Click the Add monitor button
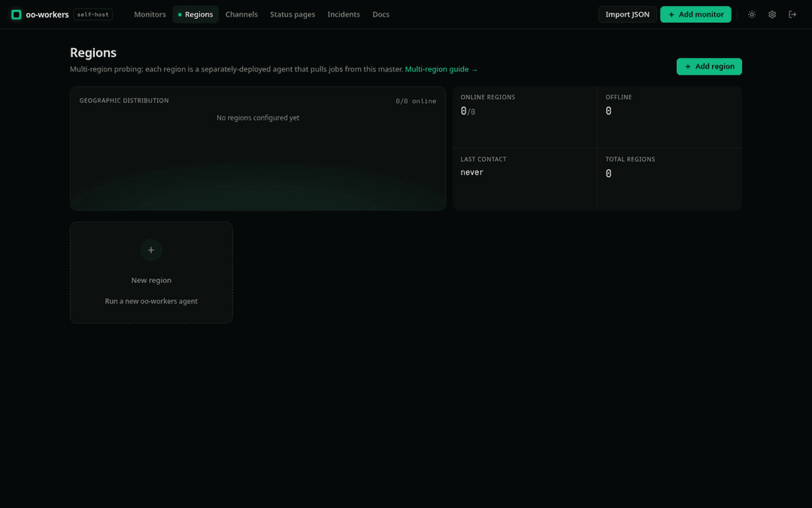This screenshot has height=508, width=812. [x=695, y=14]
